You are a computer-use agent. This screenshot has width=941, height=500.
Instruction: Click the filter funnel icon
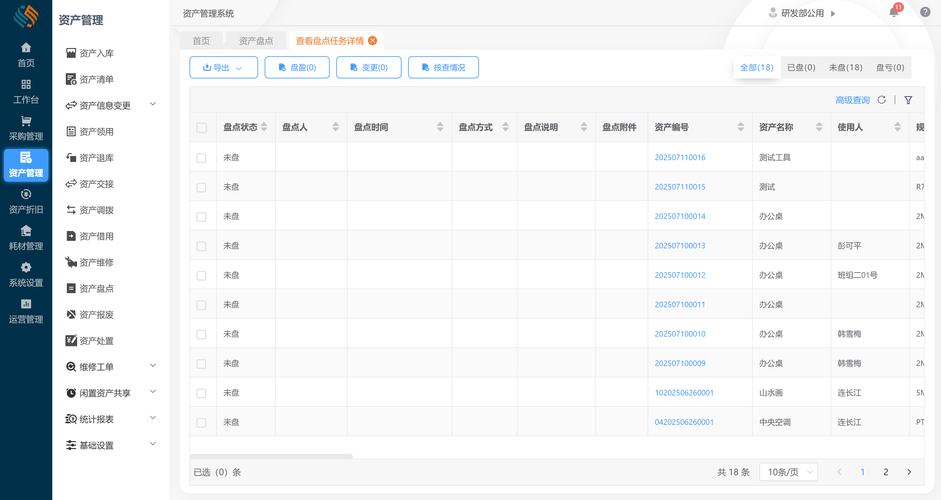click(x=909, y=100)
